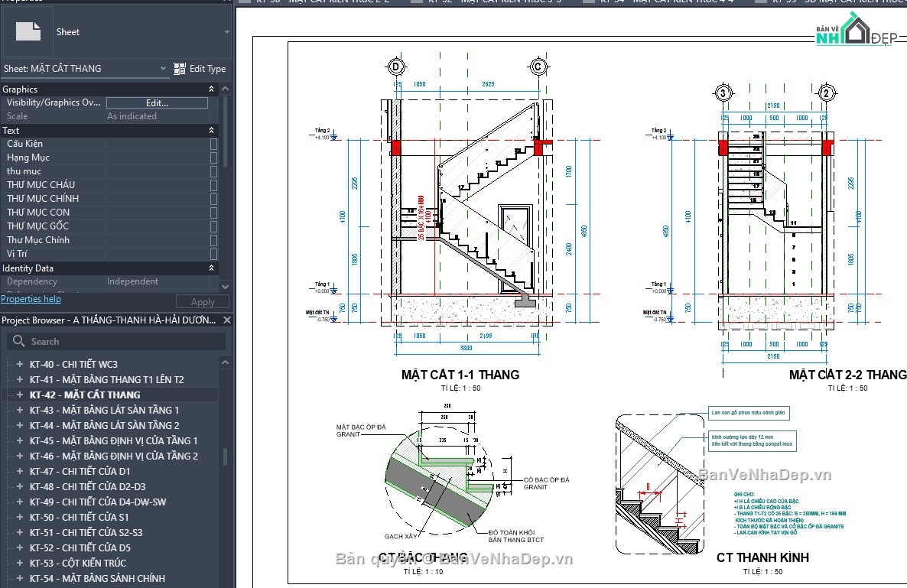Viewport: 907px width, 588px height.
Task: Select view title MẶT CẮT 2-2 THANG
Action: (x=847, y=375)
